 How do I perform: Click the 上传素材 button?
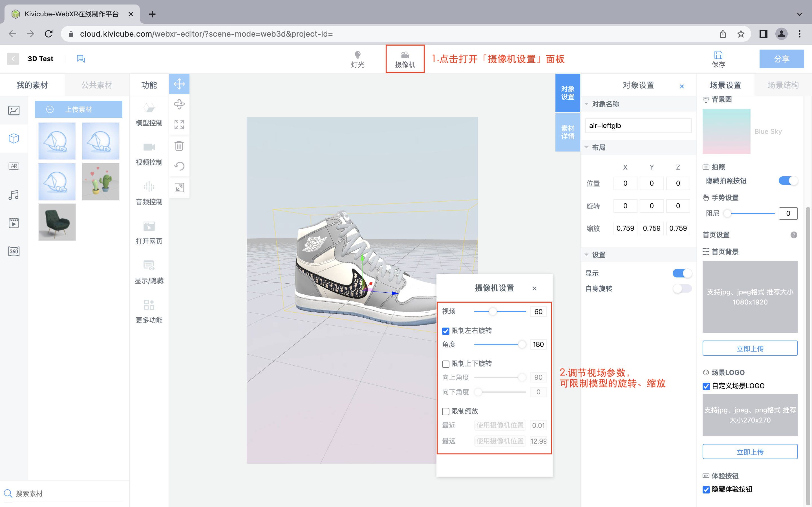coord(78,109)
